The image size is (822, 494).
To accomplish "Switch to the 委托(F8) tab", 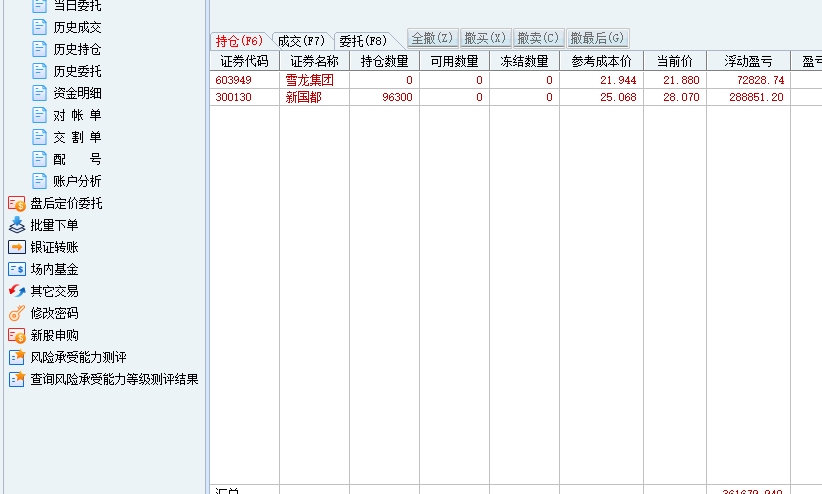I will pos(363,41).
